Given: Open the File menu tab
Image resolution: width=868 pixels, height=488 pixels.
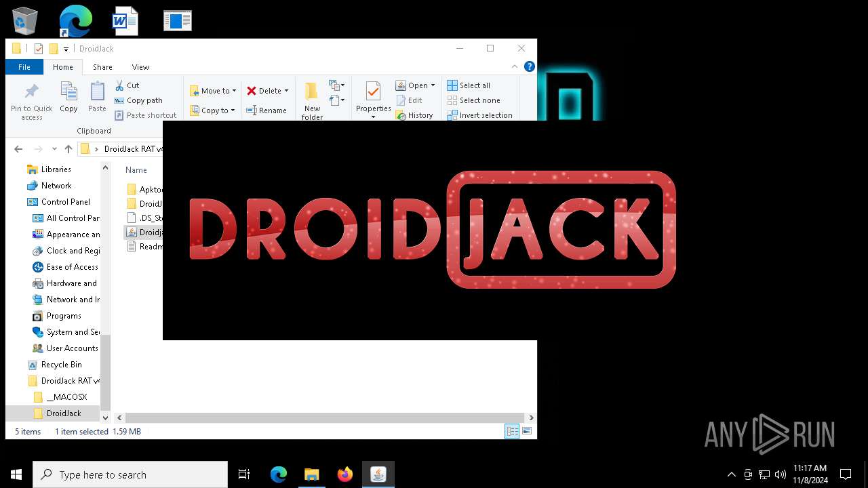Looking at the screenshot, I should (x=24, y=67).
